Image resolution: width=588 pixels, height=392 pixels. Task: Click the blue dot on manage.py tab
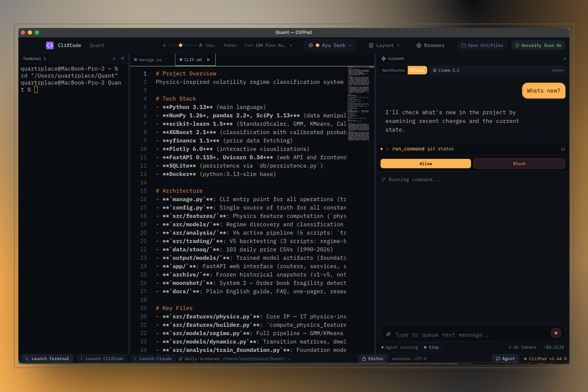[136, 60]
